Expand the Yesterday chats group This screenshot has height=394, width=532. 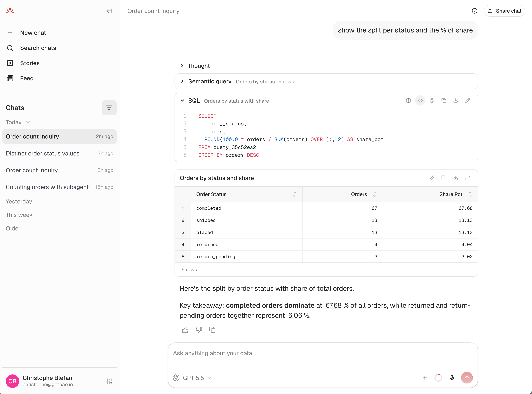pos(19,201)
